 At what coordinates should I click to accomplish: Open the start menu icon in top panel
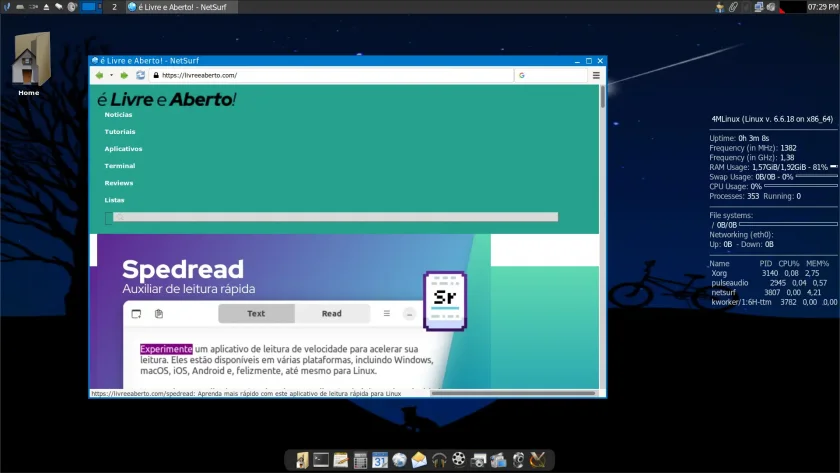click(6, 7)
